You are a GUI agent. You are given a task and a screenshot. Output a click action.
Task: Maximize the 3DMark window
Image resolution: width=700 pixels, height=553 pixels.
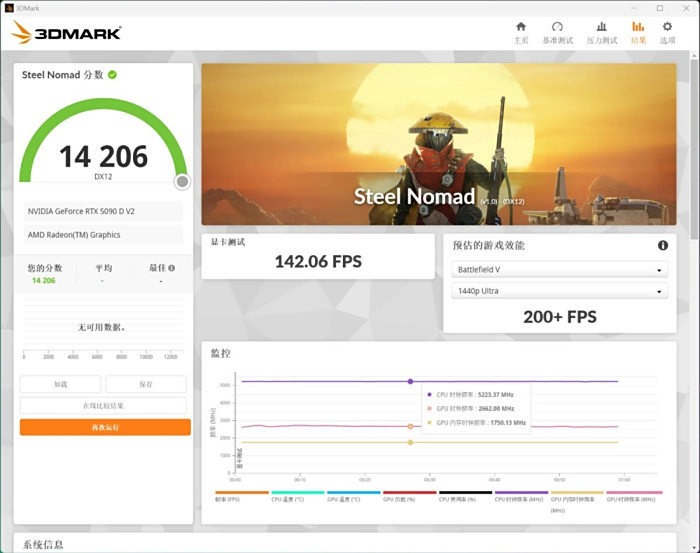tap(660, 8)
